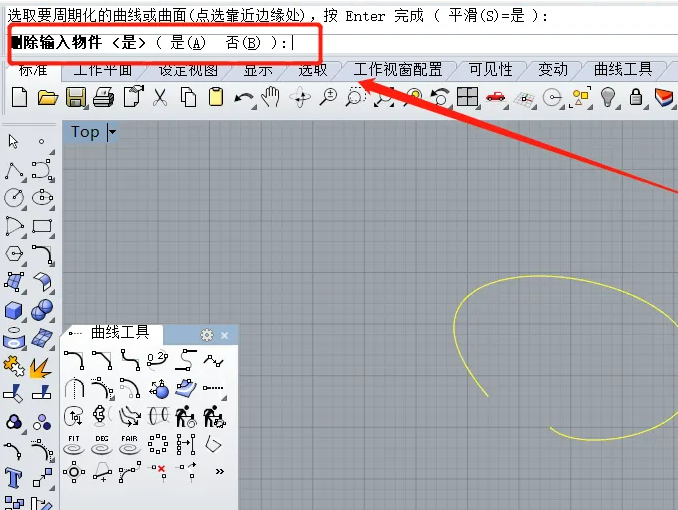
Task: Click the FAIR curve icon
Action: tap(129, 445)
